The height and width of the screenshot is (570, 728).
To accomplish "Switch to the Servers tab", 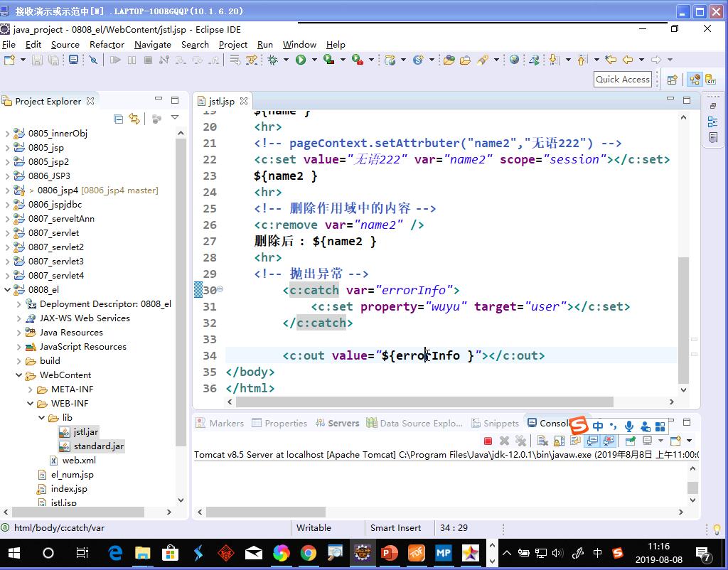I will [x=338, y=424].
